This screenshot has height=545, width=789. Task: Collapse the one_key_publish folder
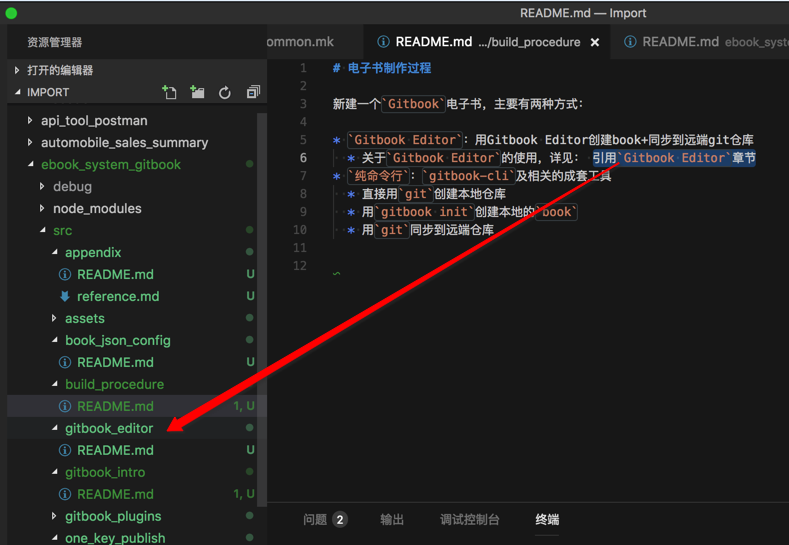pos(55,538)
